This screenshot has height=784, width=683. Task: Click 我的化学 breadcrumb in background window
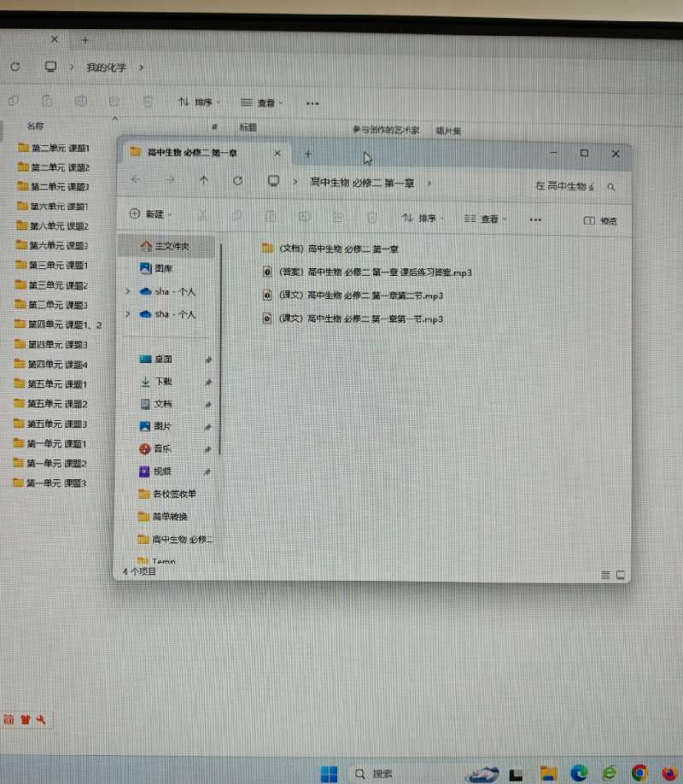[x=106, y=67]
